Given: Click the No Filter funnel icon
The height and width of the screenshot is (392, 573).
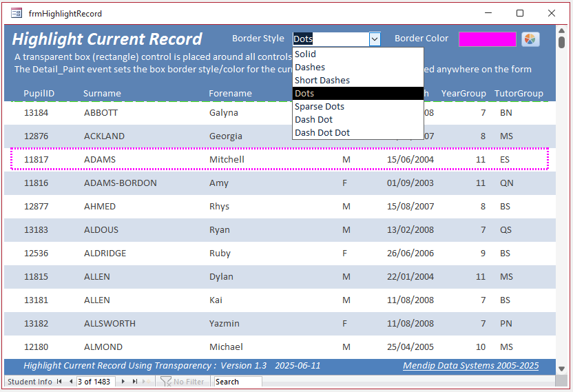Looking at the screenshot, I should pos(166,382).
